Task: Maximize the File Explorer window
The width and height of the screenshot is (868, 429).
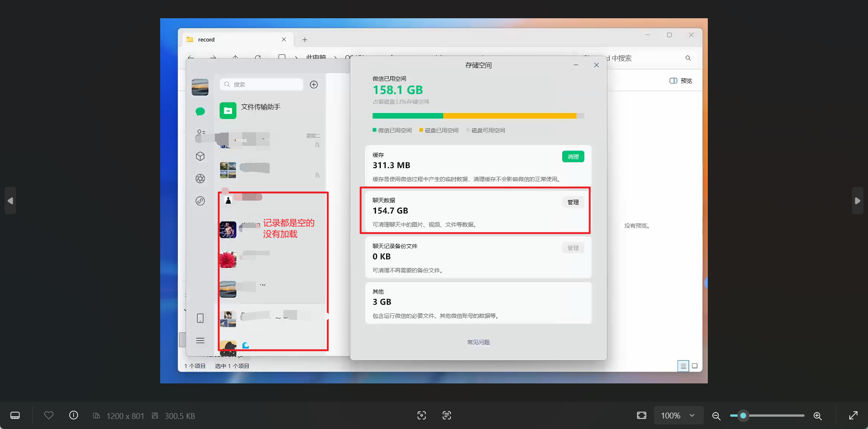Action: (x=669, y=35)
